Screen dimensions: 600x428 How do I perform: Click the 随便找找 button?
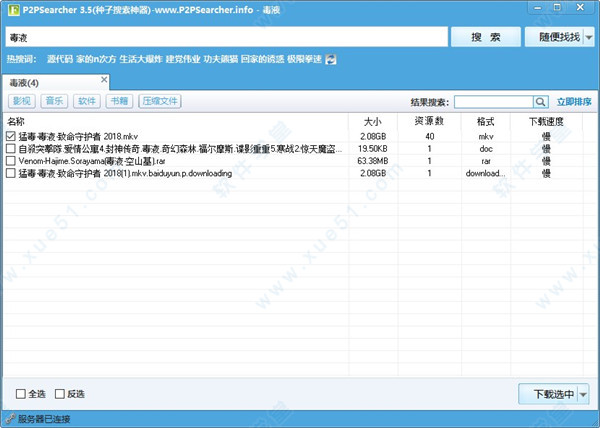pos(554,37)
